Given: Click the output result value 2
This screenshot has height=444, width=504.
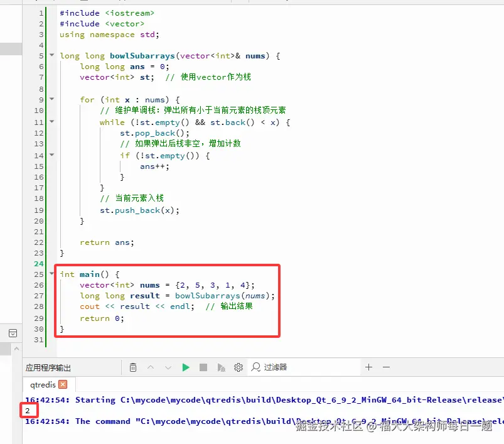Looking at the screenshot, I should [x=28, y=411].
